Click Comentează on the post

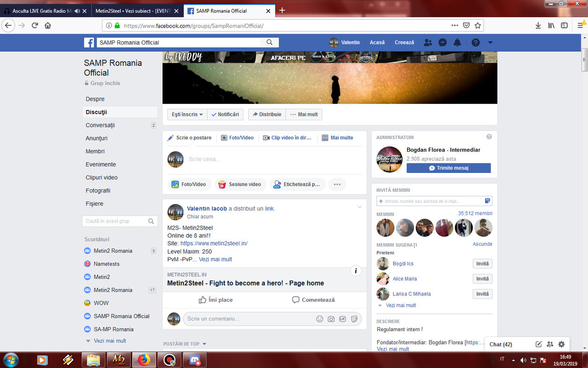coord(313,300)
